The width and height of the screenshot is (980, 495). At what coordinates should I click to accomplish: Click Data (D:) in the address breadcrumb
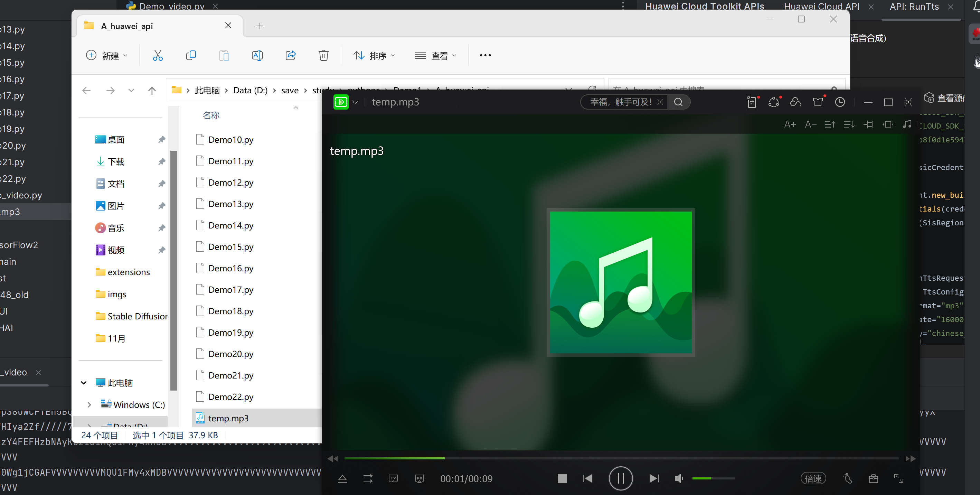250,91
